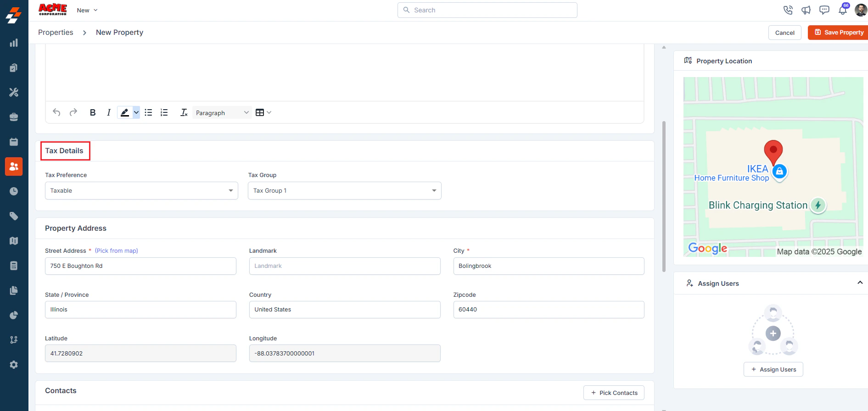Image resolution: width=868 pixels, height=411 pixels.
Task: Open the calculator sidebar icon
Action: point(14,266)
